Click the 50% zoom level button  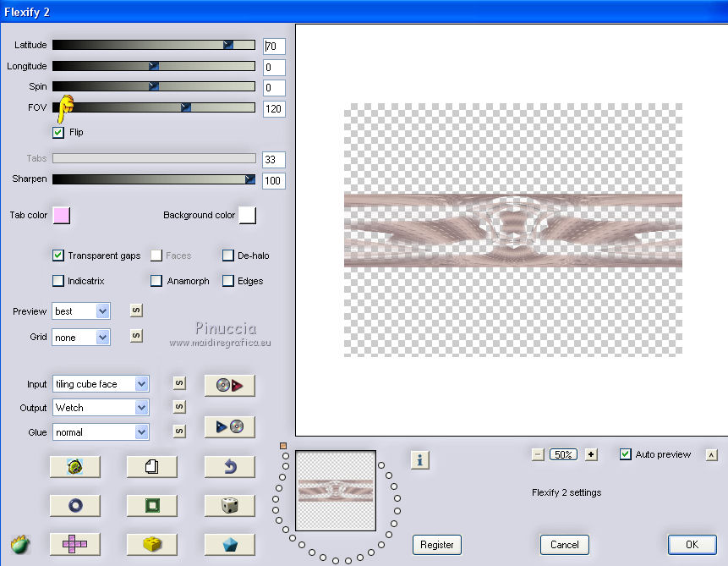(x=564, y=454)
